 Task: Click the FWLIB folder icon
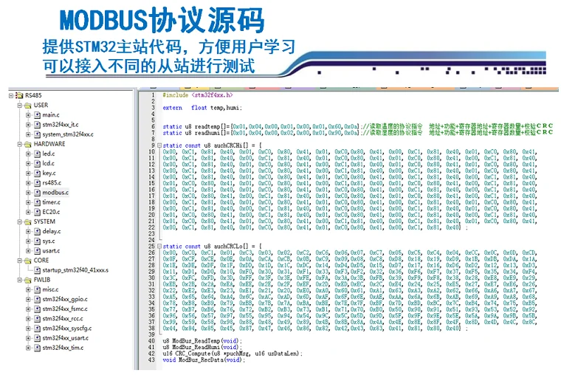(x=27, y=280)
